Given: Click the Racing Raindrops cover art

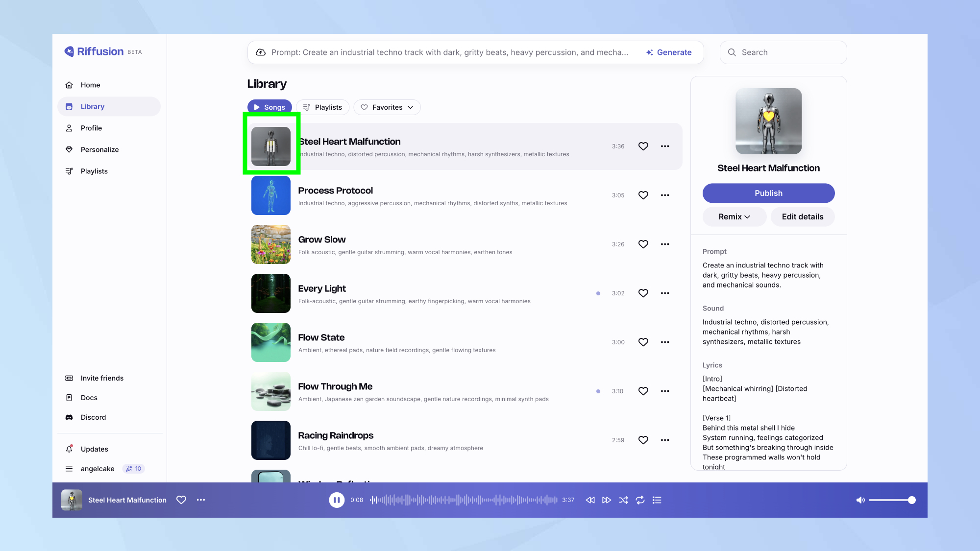Looking at the screenshot, I should (271, 440).
